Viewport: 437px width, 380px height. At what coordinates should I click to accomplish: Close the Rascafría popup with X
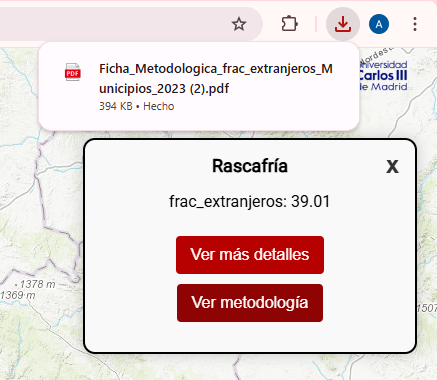[392, 166]
